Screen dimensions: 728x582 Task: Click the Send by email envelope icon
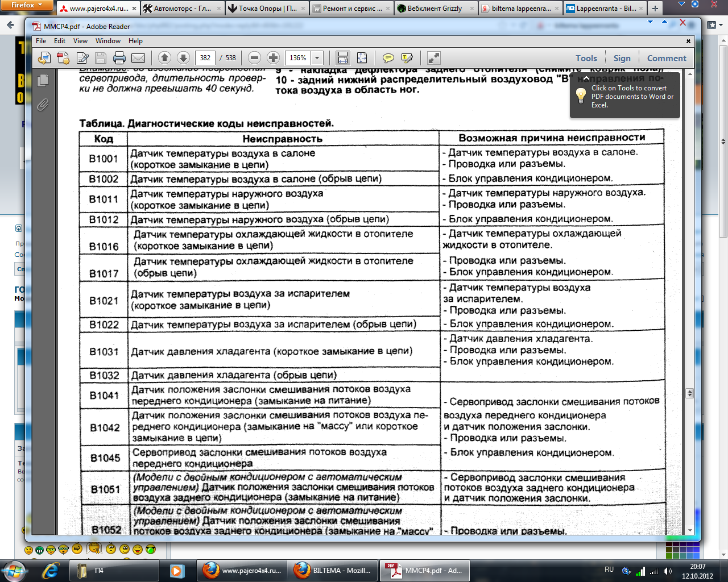click(x=138, y=58)
